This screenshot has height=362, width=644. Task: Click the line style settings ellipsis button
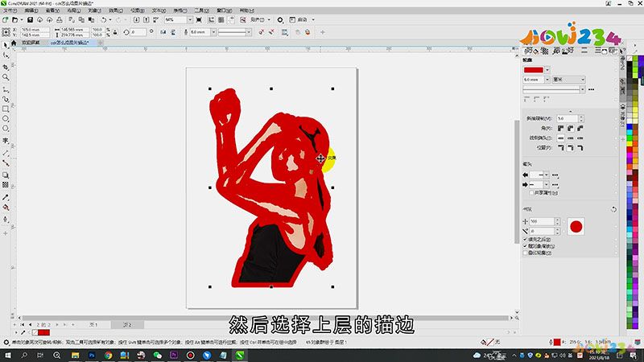592,89
